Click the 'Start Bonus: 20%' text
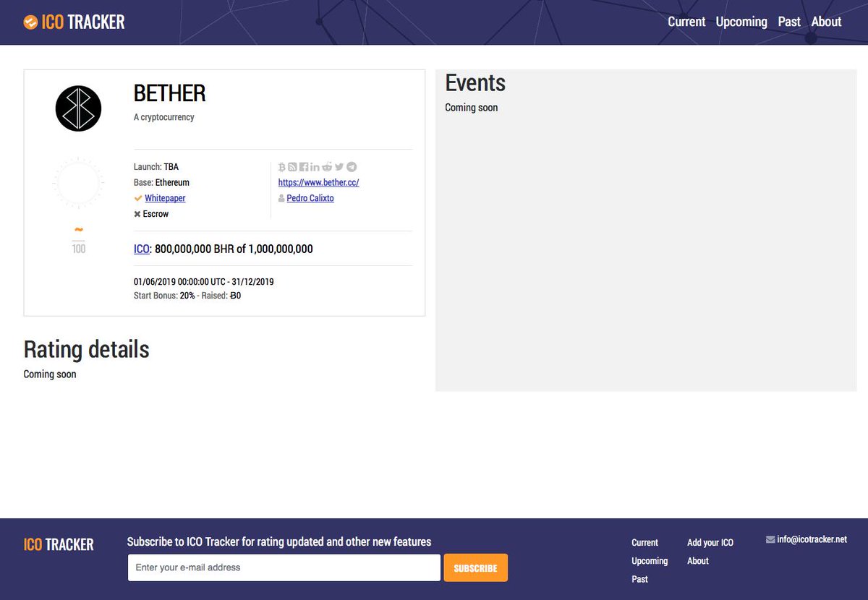Image resolution: width=868 pixels, height=600 pixels. click(164, 296)
